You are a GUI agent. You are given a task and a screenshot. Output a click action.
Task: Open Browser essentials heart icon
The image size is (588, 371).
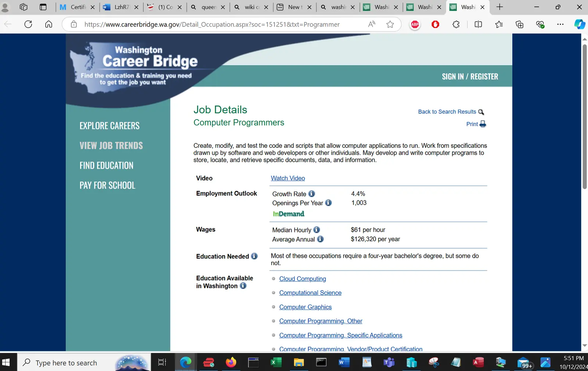tap(540, 24)
